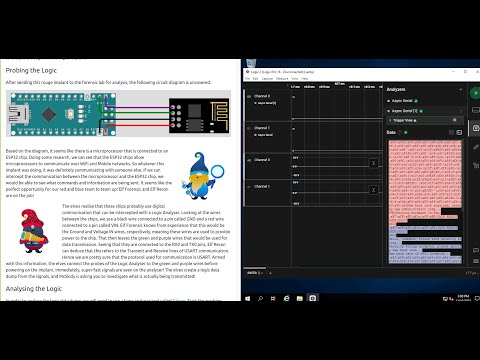Open File Explorer from taskbar
Viewport: 480px width, 360px height.
click(299, 298)
